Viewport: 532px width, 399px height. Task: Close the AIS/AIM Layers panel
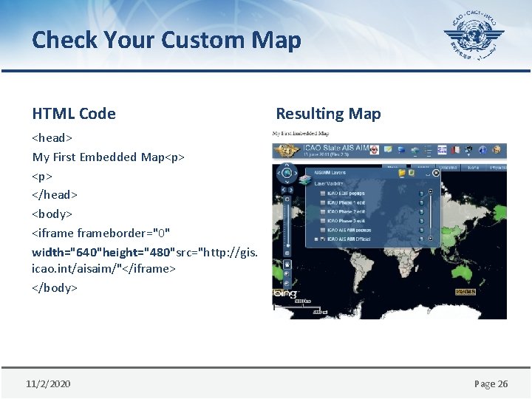point(436,173)
